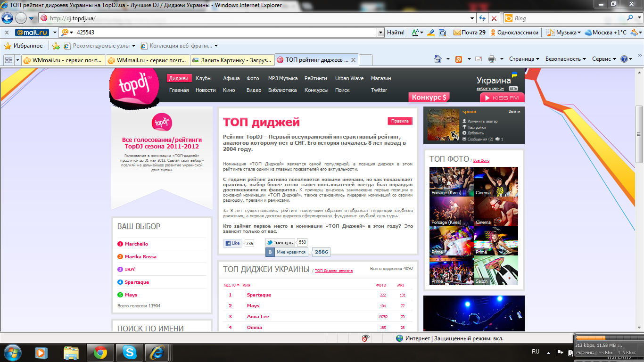
Task: Open Одноклассники from the toolbar
Action: click(x=514, y=33)
